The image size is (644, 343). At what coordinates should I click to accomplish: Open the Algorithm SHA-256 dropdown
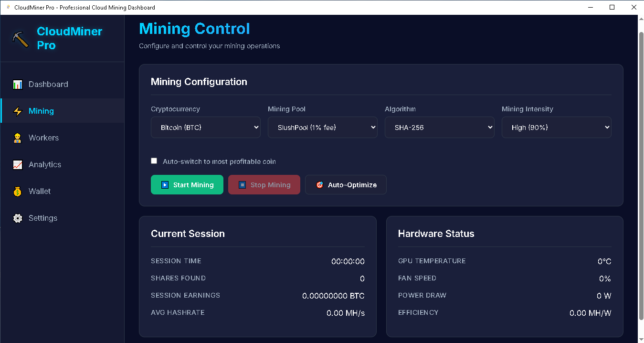[439, 128]
